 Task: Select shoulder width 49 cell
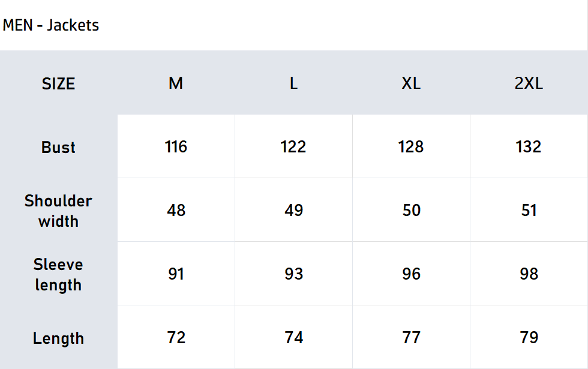(x=293, y=210)
